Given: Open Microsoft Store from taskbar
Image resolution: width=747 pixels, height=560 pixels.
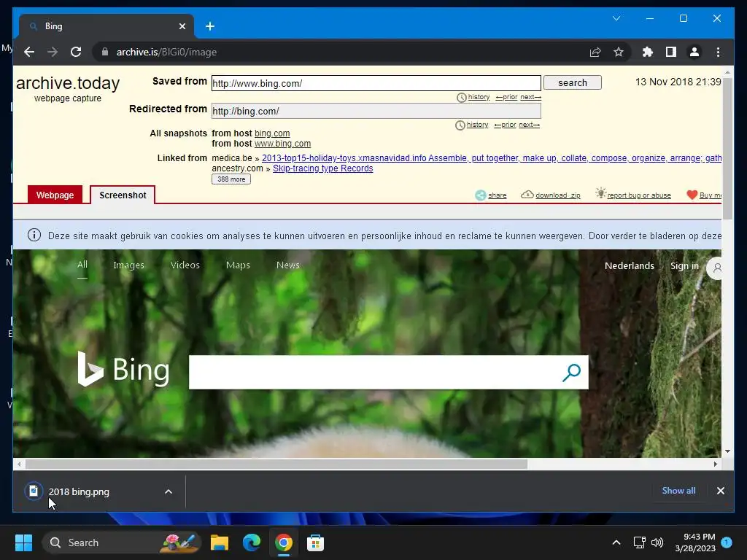Looking at the screenshot, I should point(315,542).
